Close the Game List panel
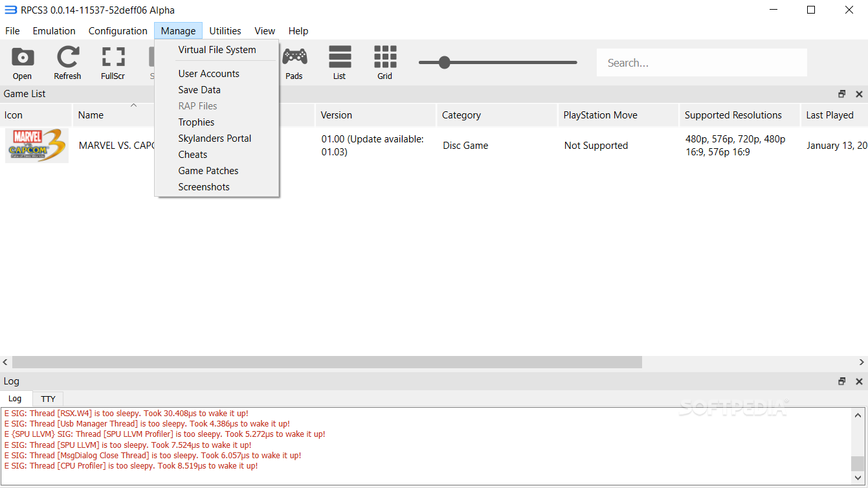The width and height of the screenshot is (868, 488). [859, 94]
